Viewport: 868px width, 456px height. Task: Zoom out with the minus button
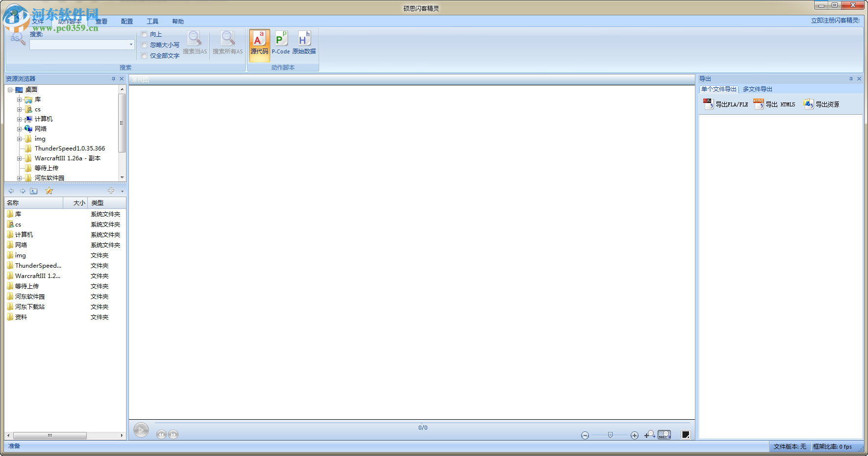coord(585,435)
